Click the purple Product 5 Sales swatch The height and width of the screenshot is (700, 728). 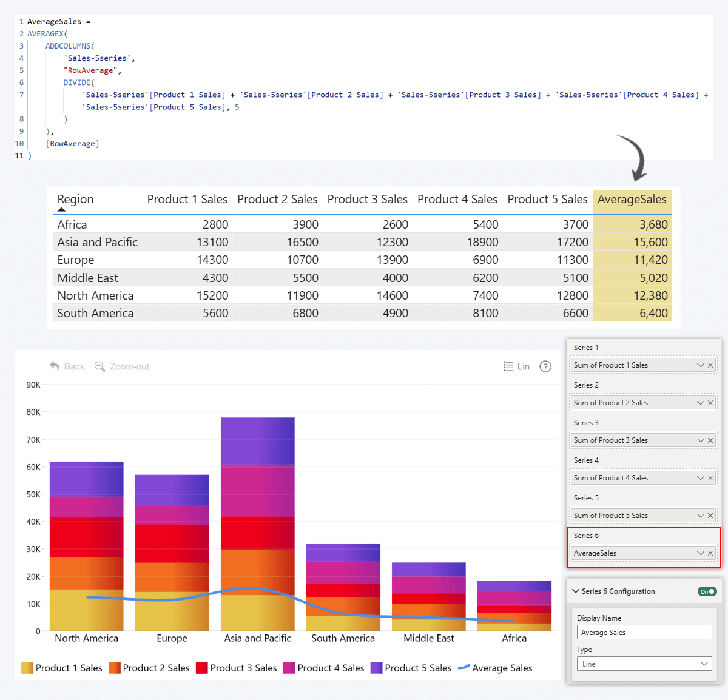(376, 668)
